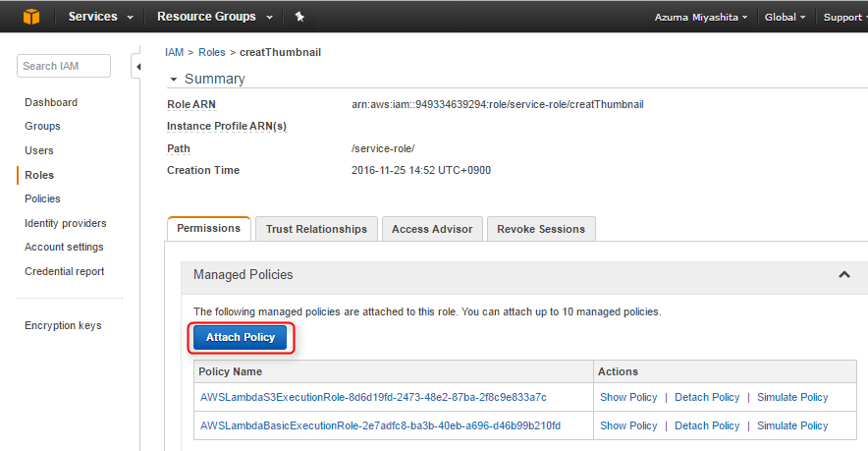Collapse the Managed Policies section chevron
This screenshot has width=868, height=451.
[x=843, y=274]
